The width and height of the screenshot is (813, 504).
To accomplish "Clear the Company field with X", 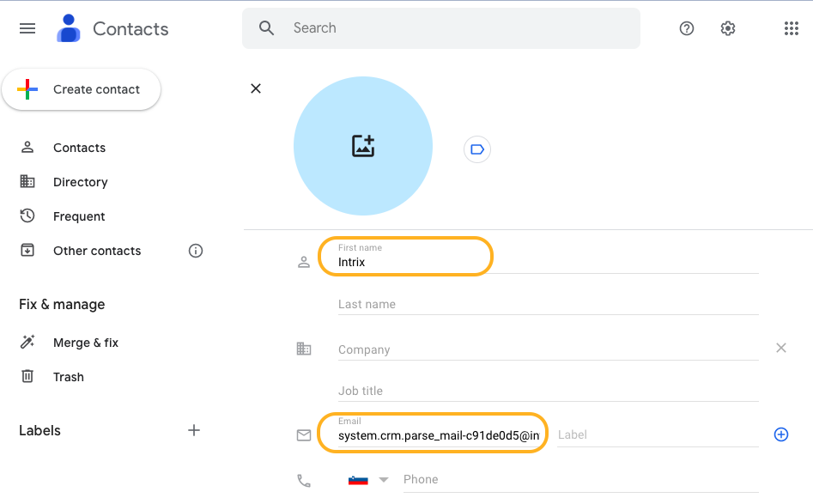I will pyautogui.click(x=781, y=348).
